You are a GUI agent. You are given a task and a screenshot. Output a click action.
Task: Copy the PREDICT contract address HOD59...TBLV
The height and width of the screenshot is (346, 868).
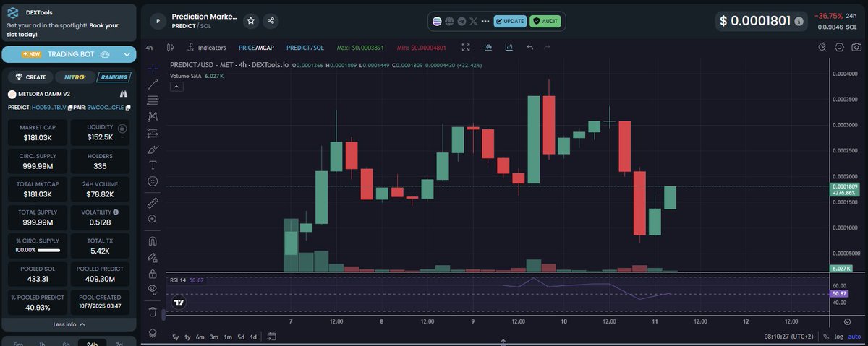click(x=69, y=108)
